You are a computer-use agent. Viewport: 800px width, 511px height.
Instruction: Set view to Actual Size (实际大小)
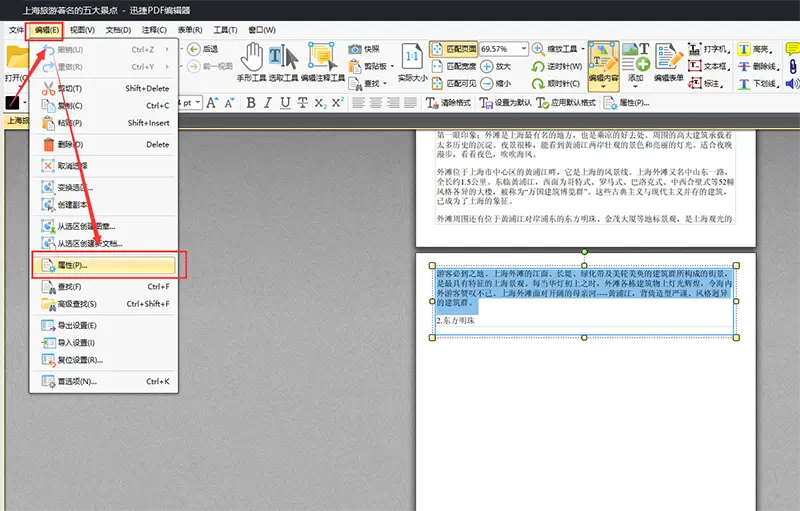click(x=412, y=62)
